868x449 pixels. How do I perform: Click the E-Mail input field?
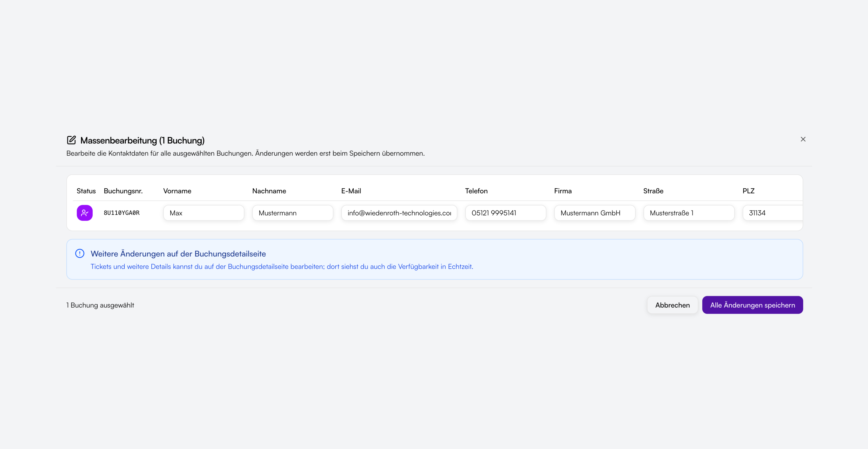coord(399,213)
